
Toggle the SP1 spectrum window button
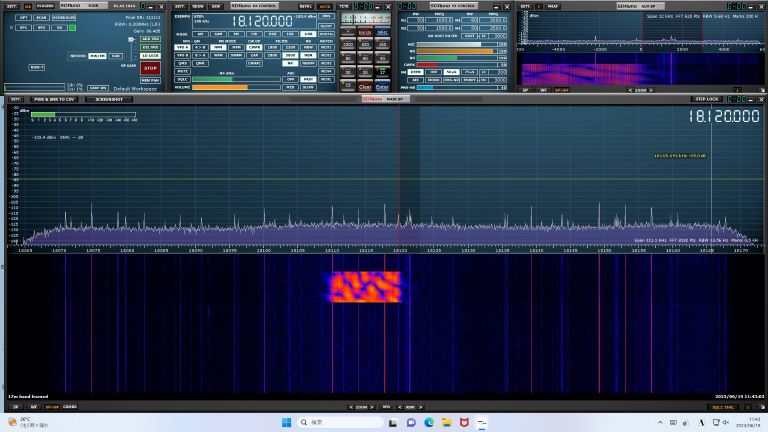point(24,28)
